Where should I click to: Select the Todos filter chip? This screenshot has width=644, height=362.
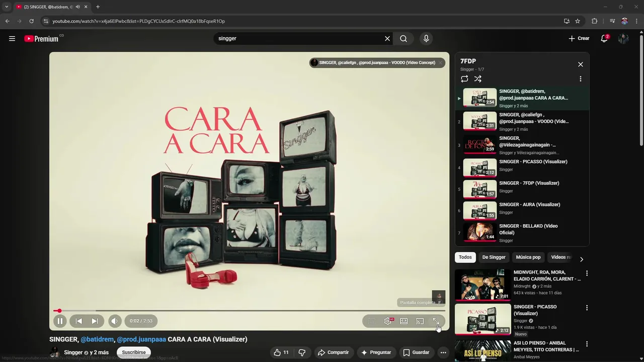point(465,257)
